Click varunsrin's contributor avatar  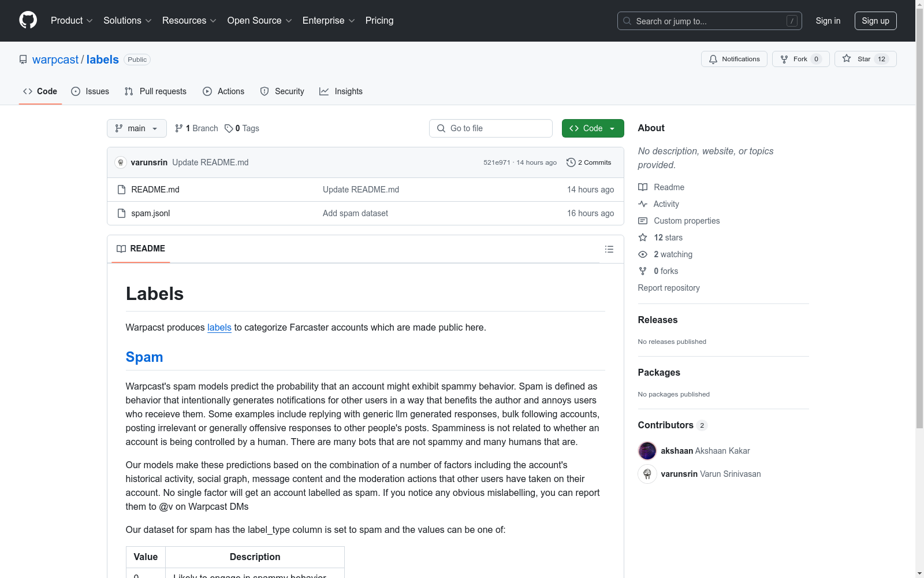647,474
